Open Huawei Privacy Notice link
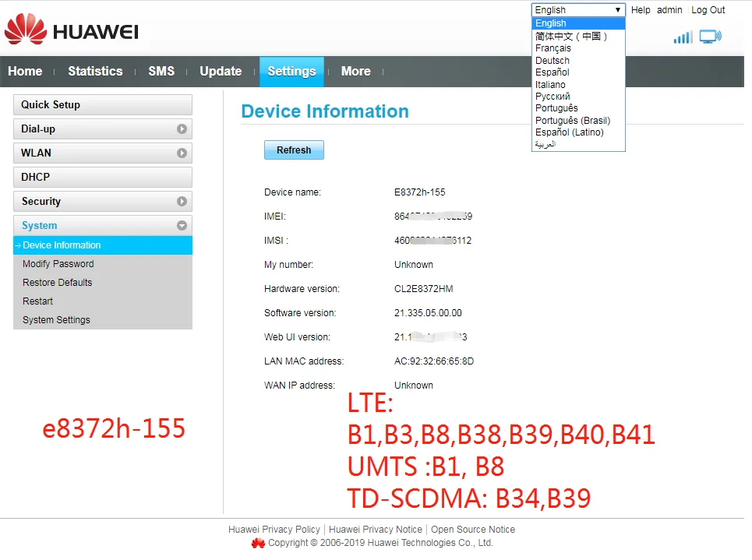 click(x=376, y=530)
